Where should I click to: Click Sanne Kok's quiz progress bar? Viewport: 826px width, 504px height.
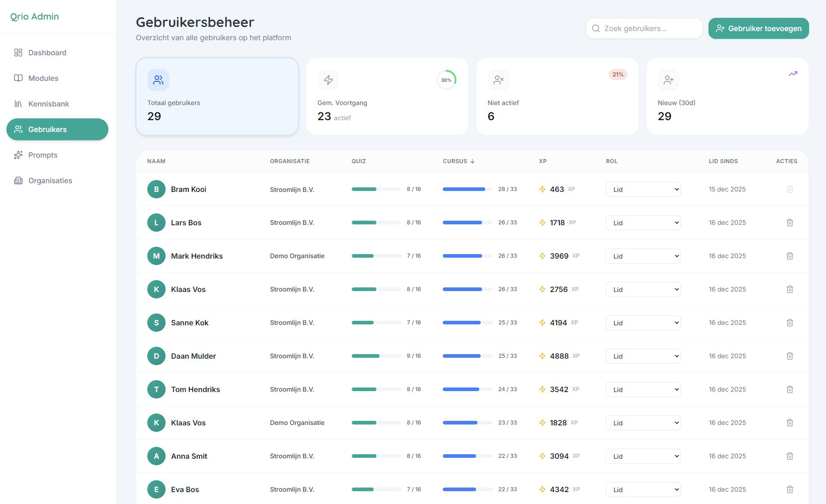[x=375, y=322]
